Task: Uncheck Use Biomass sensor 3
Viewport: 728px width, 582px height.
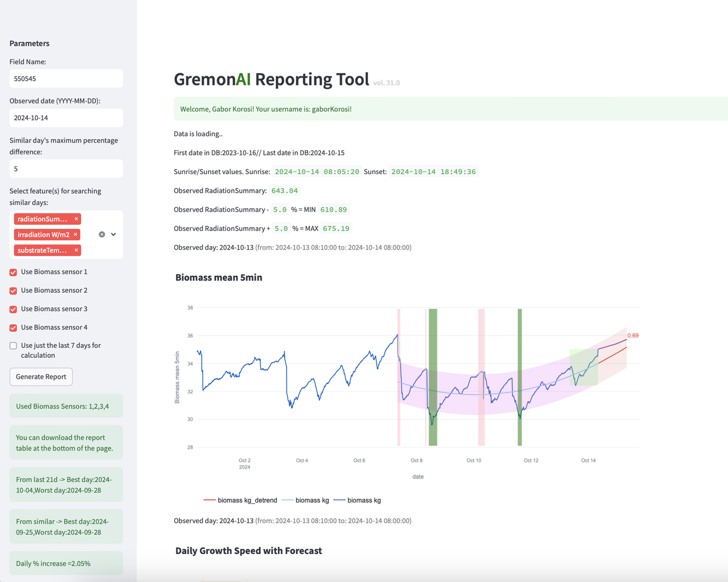Action: click(x=13, y=309)
